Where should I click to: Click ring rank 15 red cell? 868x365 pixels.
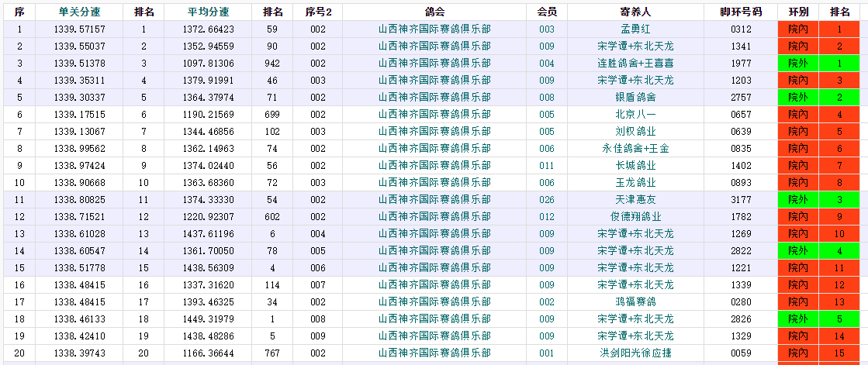pyautogui.click(x=840, y=353)
